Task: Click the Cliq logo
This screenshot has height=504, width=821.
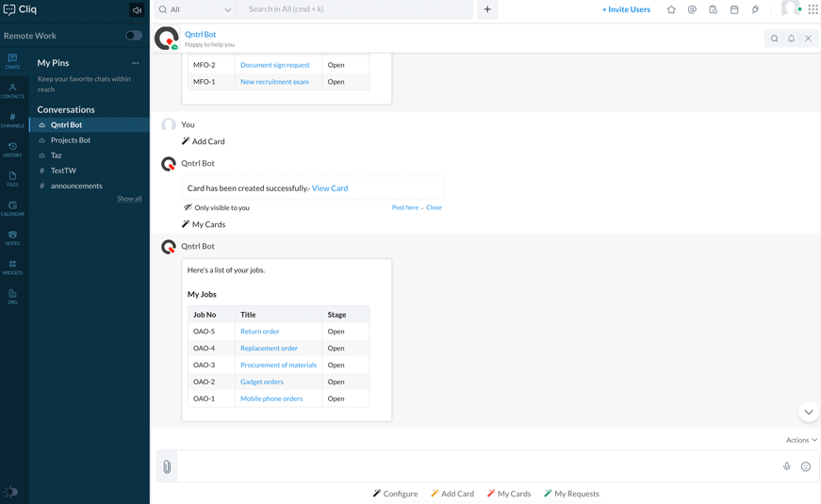Action: pyautogui.click(x=21, y=9)
